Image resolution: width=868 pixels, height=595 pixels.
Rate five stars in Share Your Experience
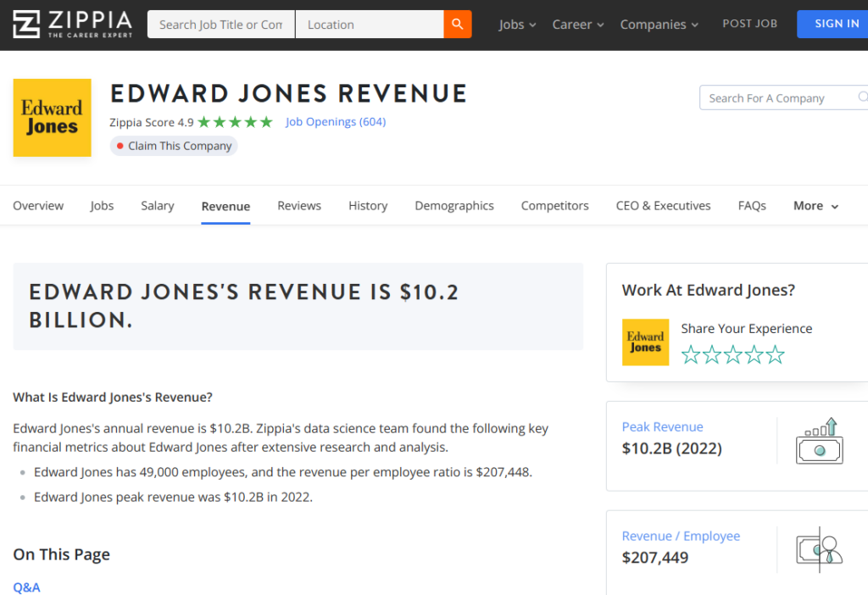point(775,354)
